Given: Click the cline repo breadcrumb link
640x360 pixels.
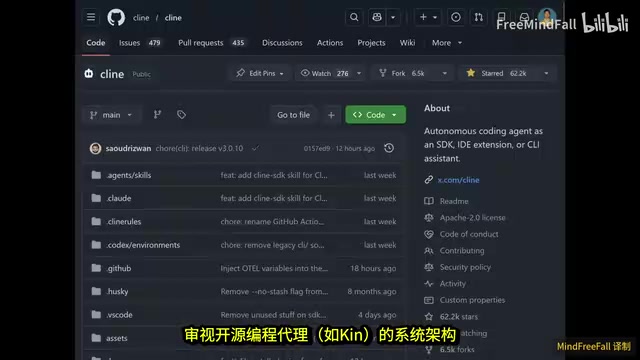Looking at the screenshot, I should pyautogui.click(x=173, y=18).
